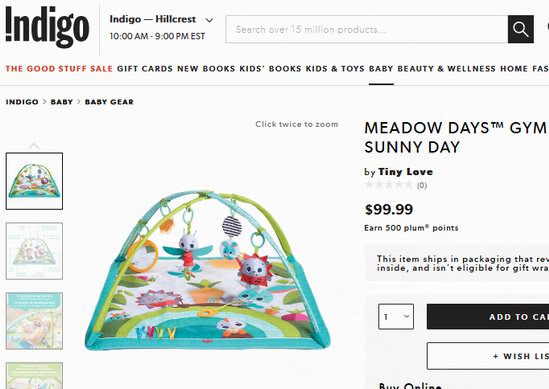Go to the New Books section

206,69
